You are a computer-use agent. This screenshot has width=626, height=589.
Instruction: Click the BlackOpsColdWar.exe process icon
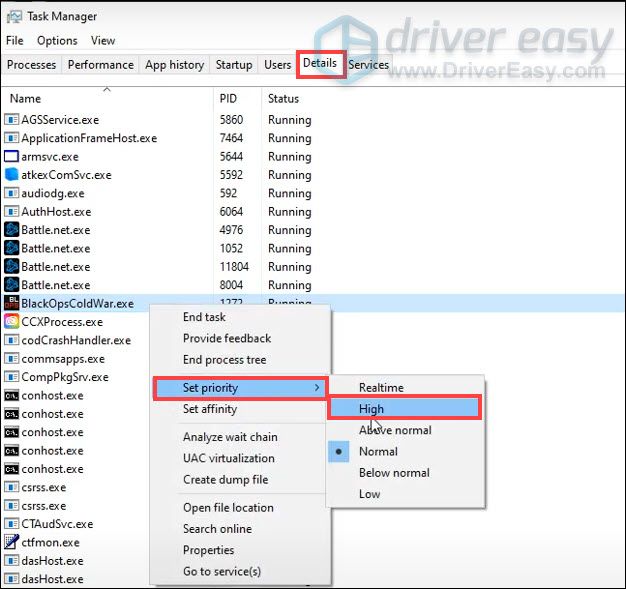[12, 304]
